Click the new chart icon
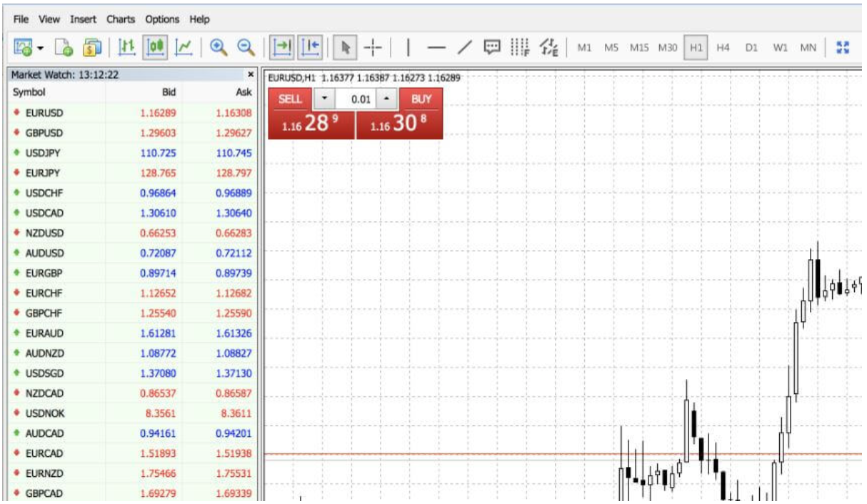Image resolution: width=867 pixels, height=504 pixels. [x=23, y=47]
